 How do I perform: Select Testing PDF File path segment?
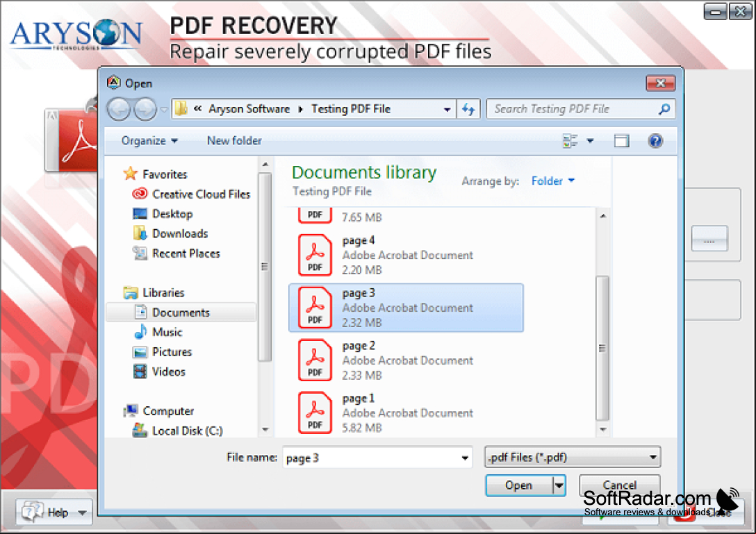tap(350, 109)
